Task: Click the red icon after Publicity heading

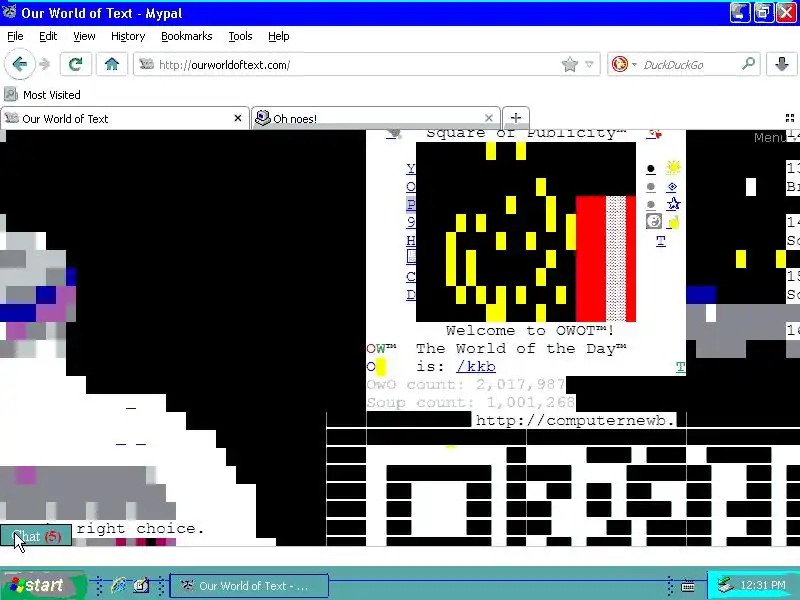Action: [x=655, y=134]
